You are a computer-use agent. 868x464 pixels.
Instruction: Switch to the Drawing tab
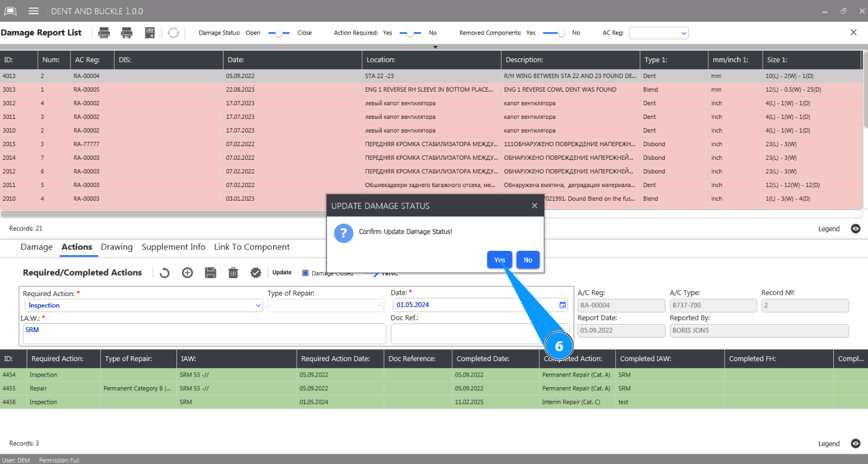click(116, 247)
